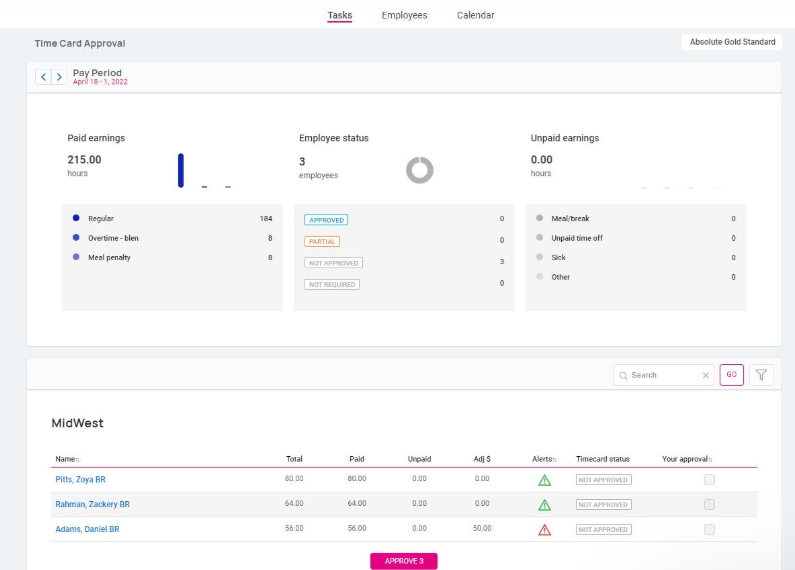Image resolution: width=795 pixels, height=570 pixels.
Task: Click green alert triangle for Rahman, Zackery
Action: coord(544,504)
